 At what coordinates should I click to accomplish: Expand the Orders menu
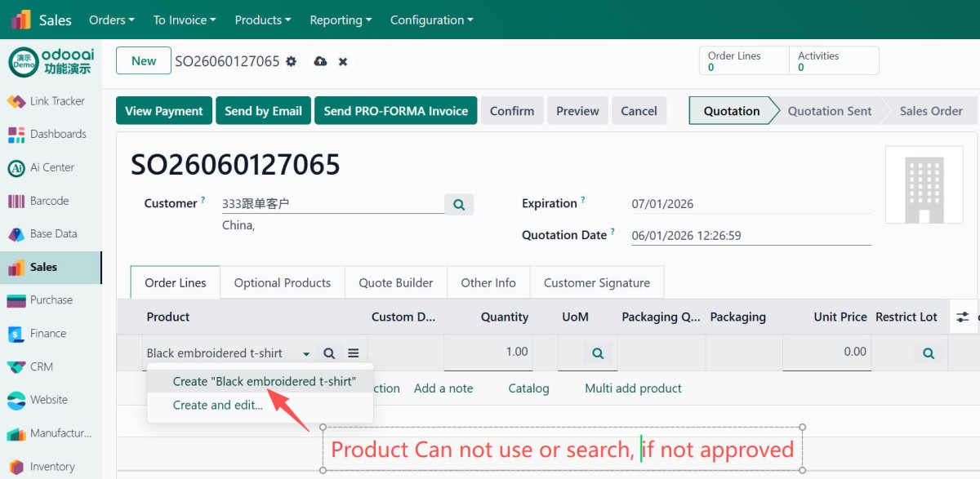(112, 20)
